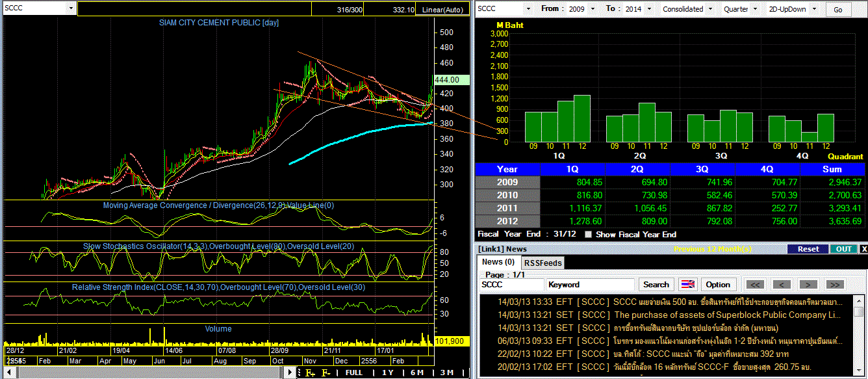Click the news Option button
The height and width of the screenshot is (379, 868).
point(719,285)
